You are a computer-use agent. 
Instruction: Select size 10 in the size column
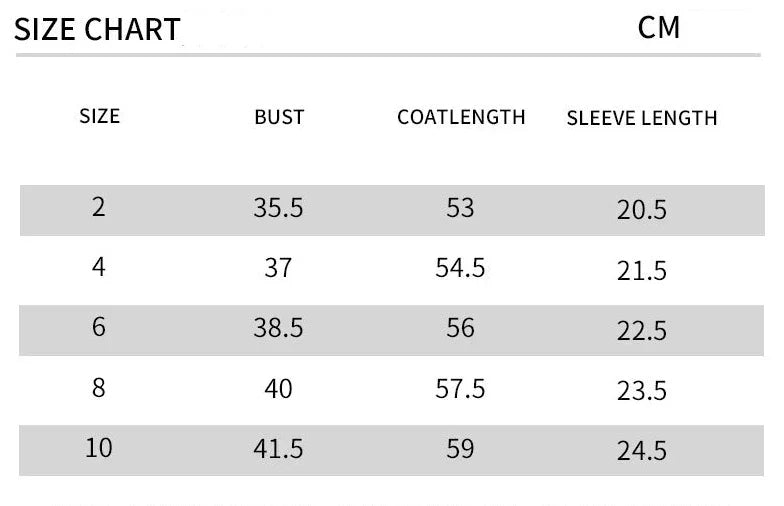[x=99, y=448]
